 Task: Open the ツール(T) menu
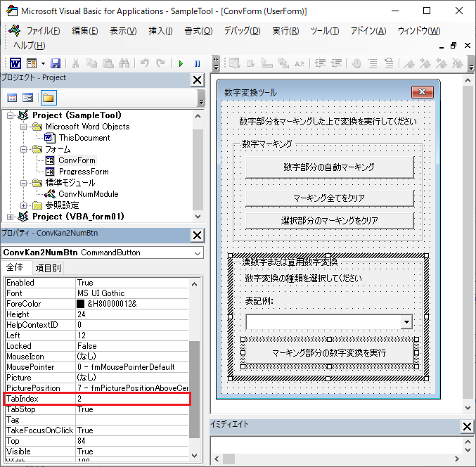325,31
